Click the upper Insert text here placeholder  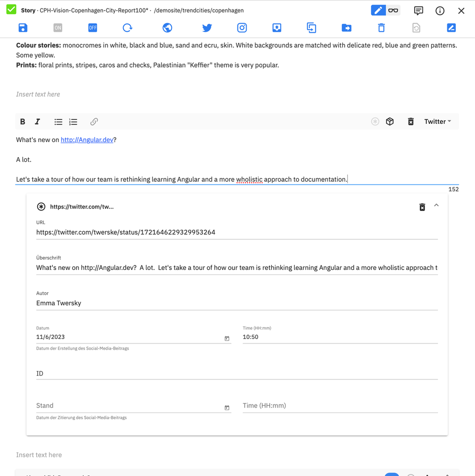38,94
